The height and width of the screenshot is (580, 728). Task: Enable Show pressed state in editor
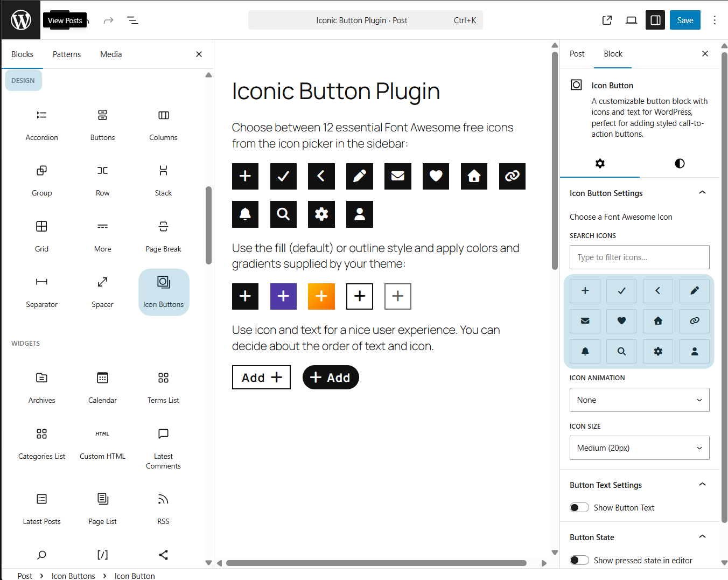tap(579, 560)
